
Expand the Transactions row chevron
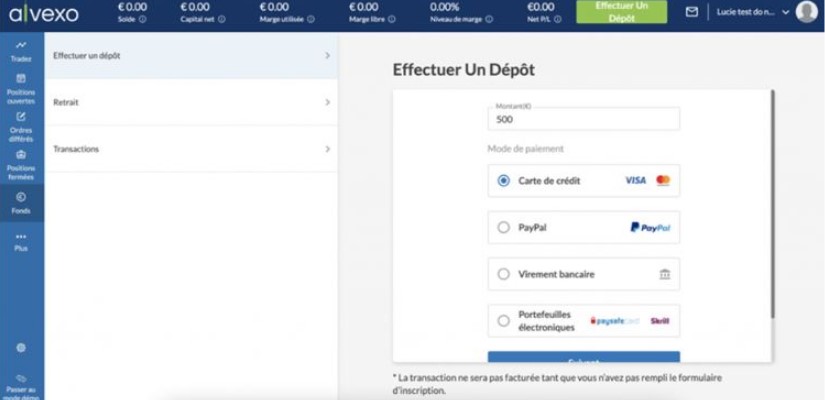point(327,149)
